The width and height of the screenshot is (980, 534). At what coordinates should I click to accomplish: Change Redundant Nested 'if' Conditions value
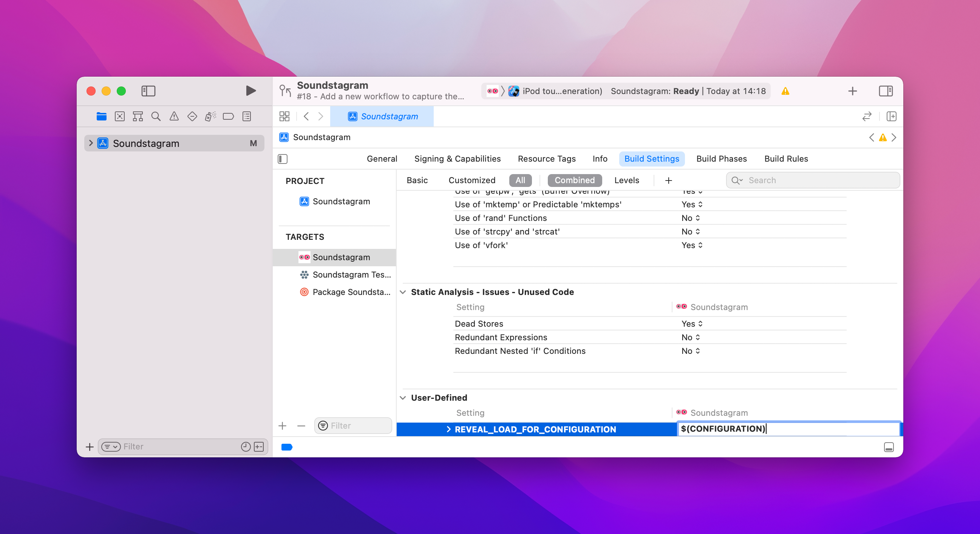691,351
